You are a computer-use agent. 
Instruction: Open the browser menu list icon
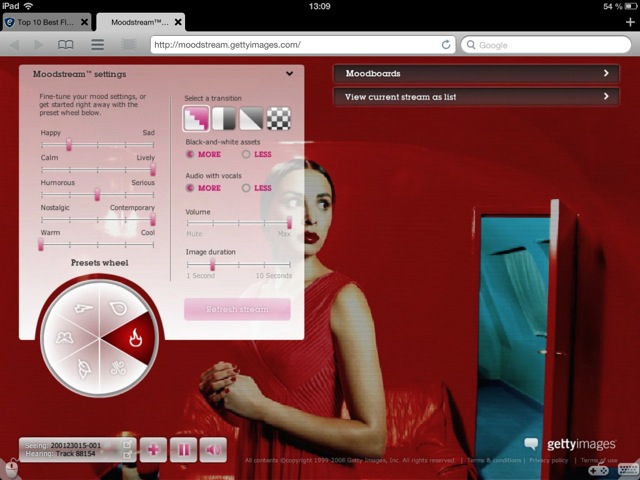coord(97,44)
